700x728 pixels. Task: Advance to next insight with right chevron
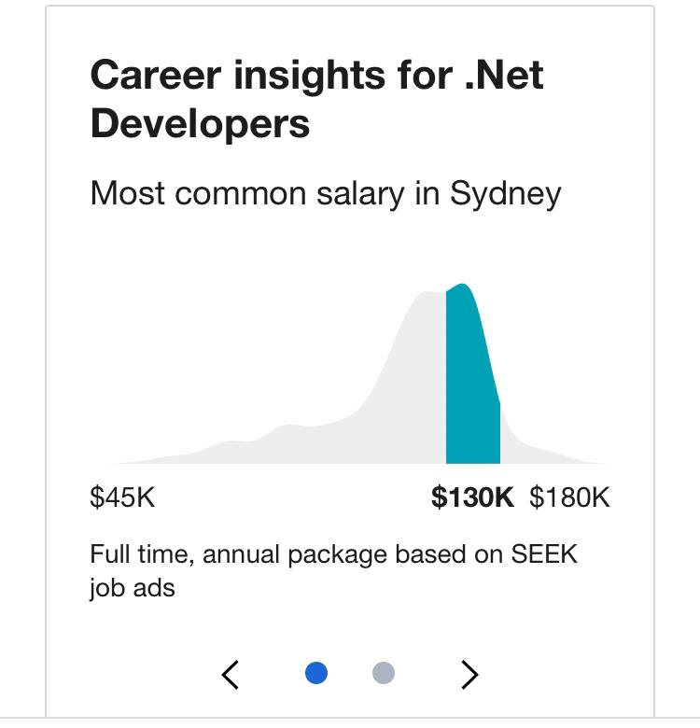469,675
